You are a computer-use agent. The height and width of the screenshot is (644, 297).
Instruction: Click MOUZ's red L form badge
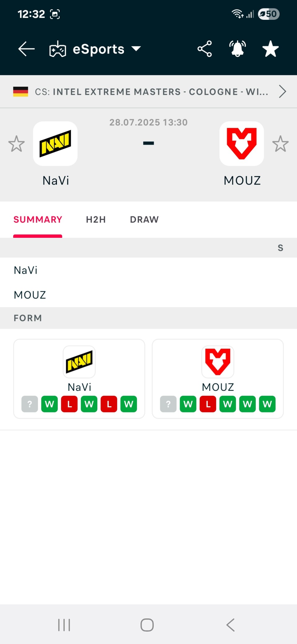(x=208, y=404)
